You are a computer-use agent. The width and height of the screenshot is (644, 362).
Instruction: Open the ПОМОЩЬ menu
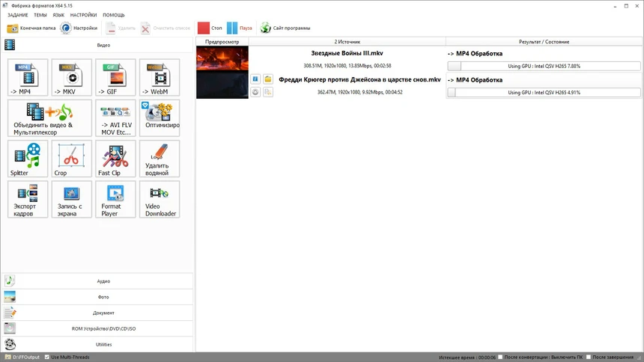pos(114,15)
